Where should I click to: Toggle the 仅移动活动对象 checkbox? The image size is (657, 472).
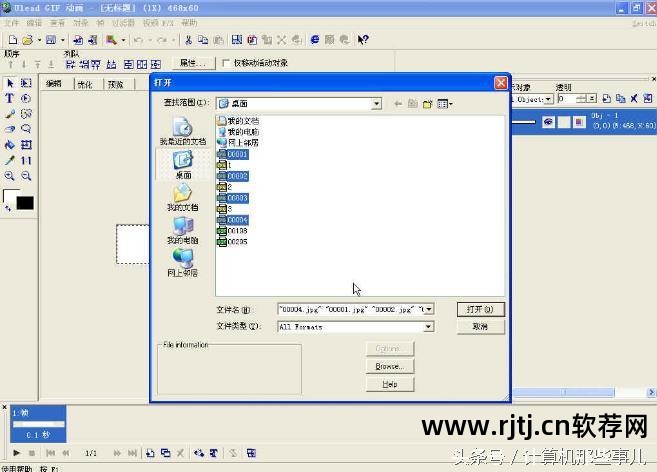226,63
